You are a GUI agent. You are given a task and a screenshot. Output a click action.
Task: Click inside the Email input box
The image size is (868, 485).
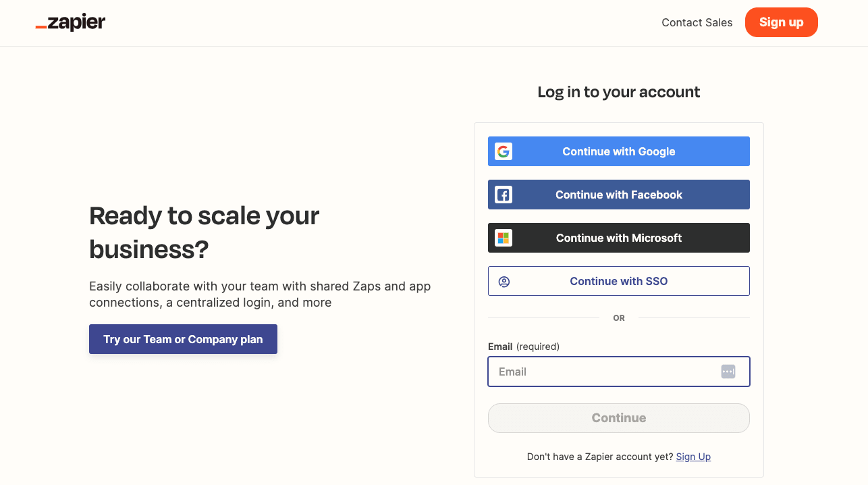pos(607,372)
